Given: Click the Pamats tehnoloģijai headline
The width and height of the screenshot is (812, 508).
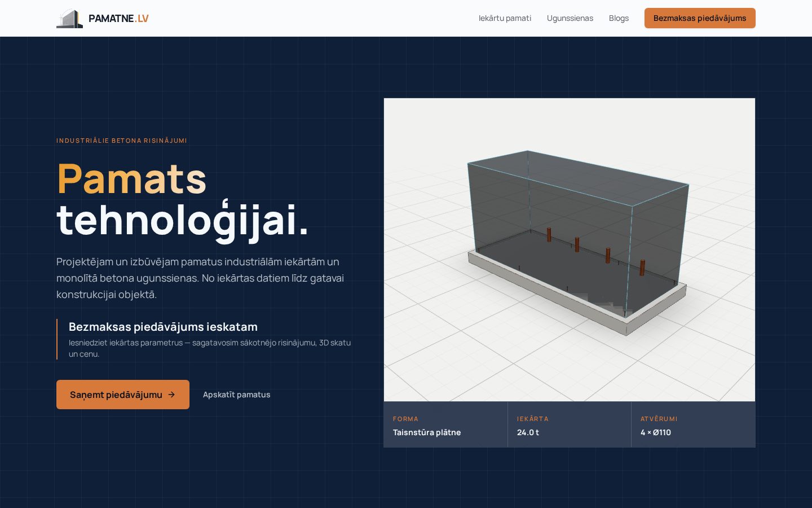Looking at the screenshot, I should tap(183, 199).
